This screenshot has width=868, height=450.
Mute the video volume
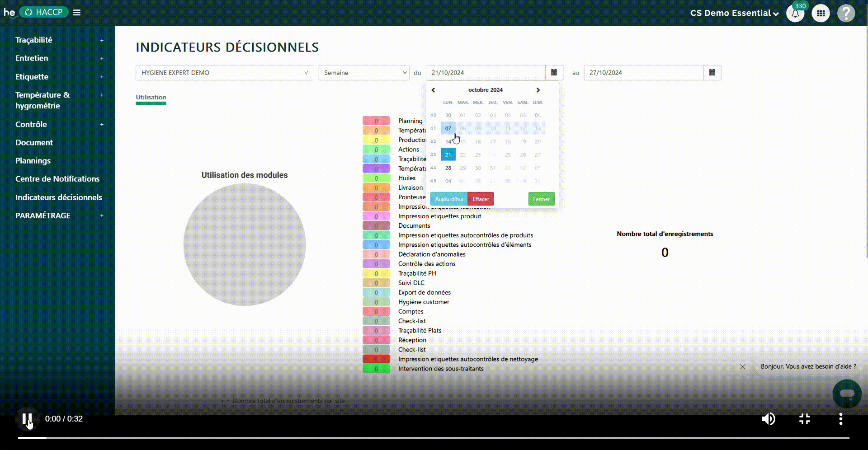click(768, 419)
